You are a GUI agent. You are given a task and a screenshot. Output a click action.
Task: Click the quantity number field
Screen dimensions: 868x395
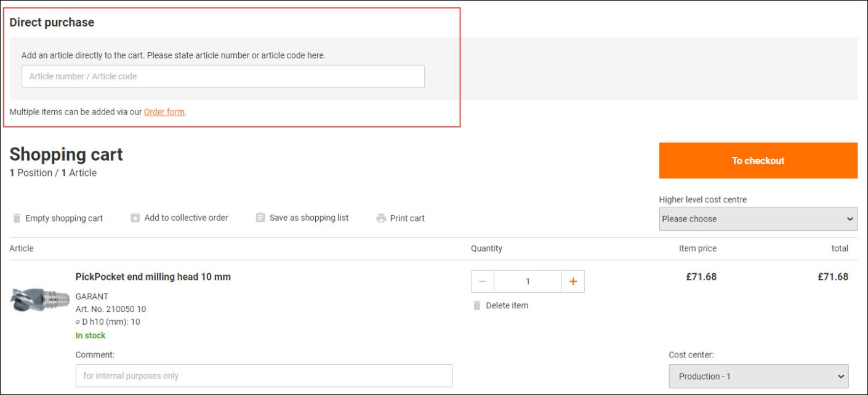[528, 281]
